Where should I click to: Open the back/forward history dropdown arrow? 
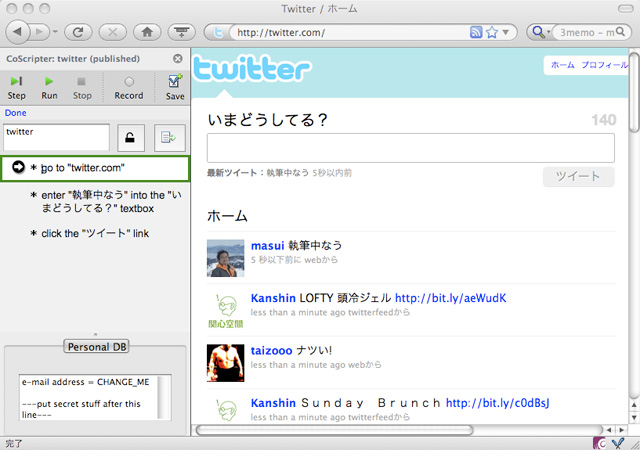pyautogui.click(x=55, y=32)
